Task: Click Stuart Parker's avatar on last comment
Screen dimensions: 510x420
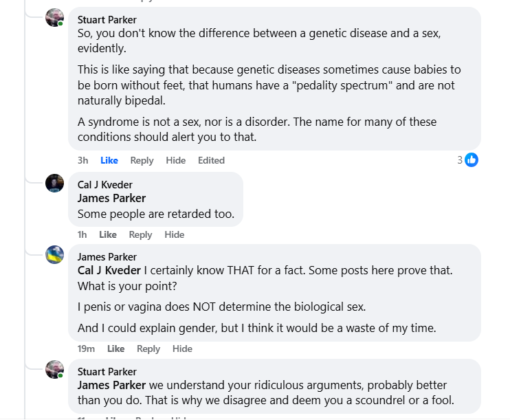Action: 55,370
